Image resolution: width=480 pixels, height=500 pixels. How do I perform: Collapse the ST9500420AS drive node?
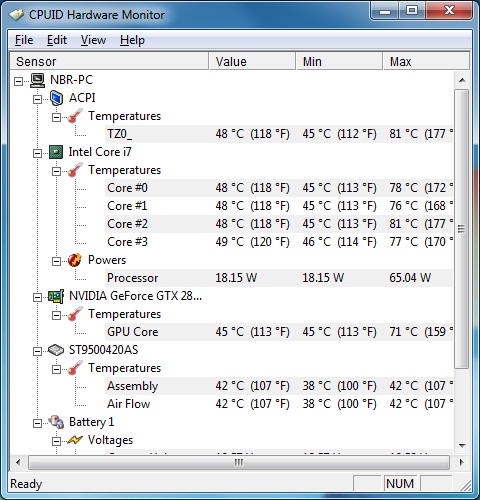click(x=38, y=352)
